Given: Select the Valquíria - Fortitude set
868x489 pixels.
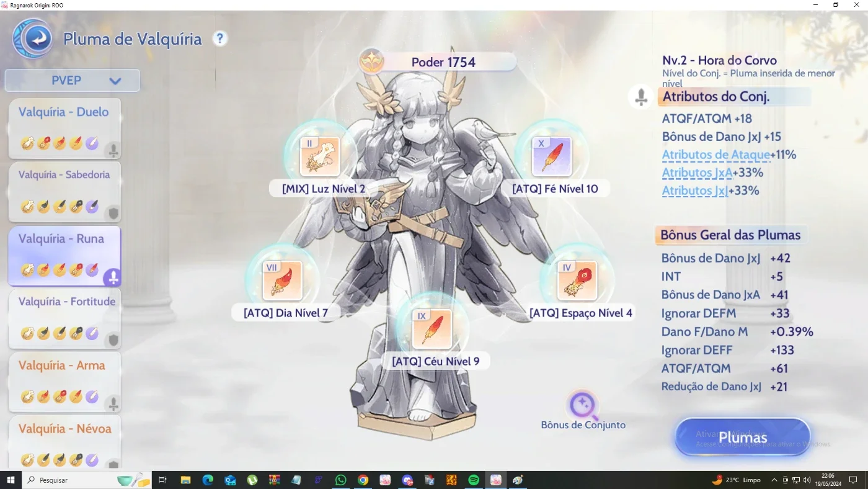Looking at the screenshot, I should pyautogui.click(x=64, y=319).
